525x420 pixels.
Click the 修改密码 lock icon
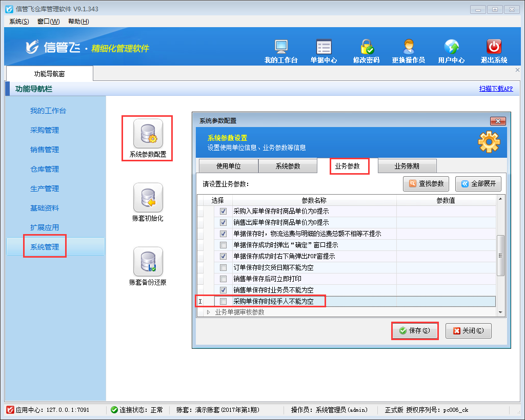point(366,47)
